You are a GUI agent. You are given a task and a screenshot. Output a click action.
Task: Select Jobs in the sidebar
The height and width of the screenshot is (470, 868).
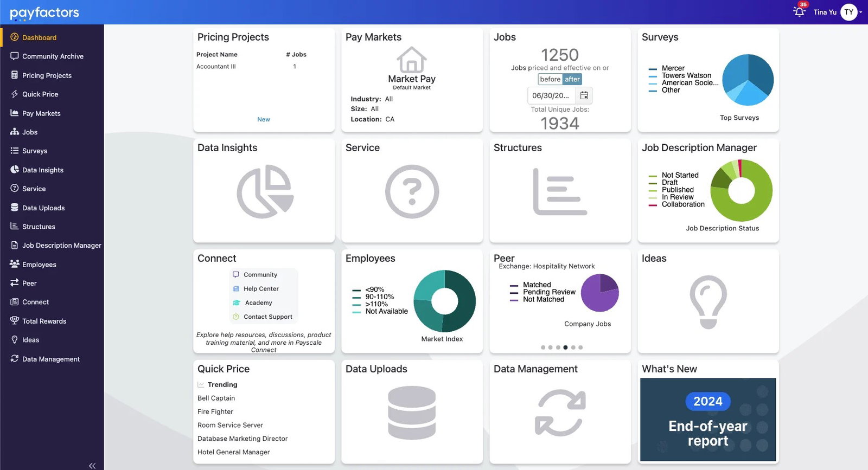(52, 132)
